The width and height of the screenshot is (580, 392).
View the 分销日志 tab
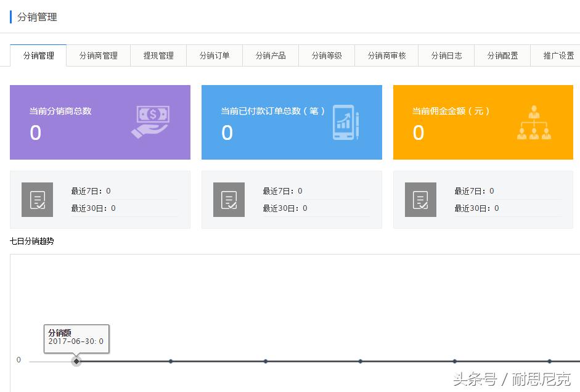click(x=446, y=55)
